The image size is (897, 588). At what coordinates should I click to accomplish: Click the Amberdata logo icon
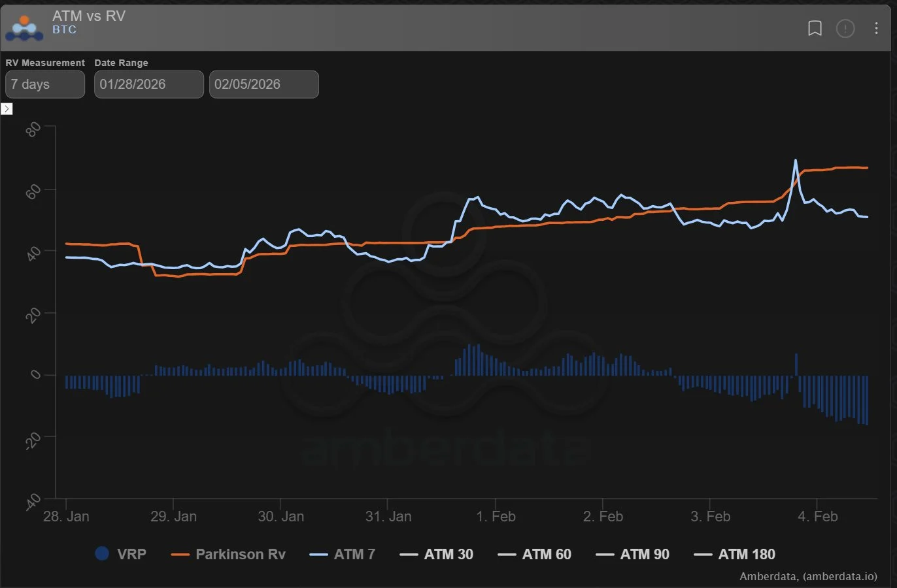click(24, 28)
